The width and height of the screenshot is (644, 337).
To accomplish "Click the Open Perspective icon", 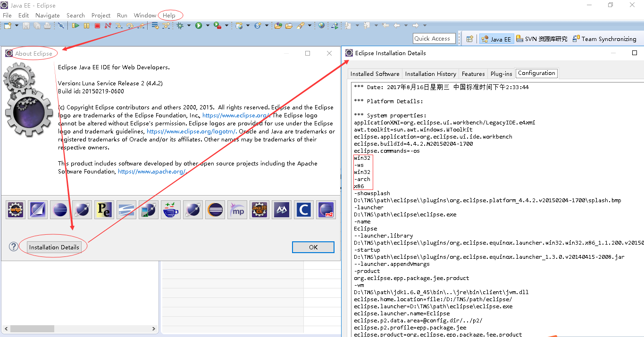I will tap(469, 39).
